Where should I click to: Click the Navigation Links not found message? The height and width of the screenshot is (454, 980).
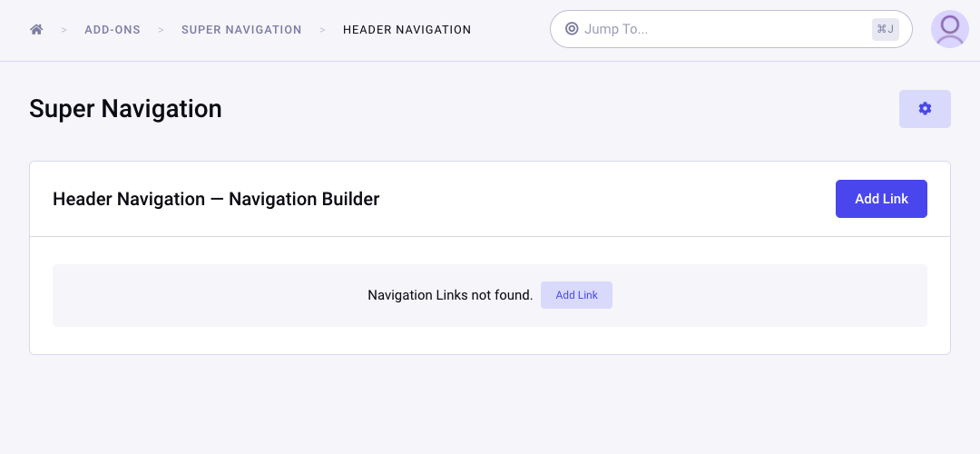(x=450, y=295)
